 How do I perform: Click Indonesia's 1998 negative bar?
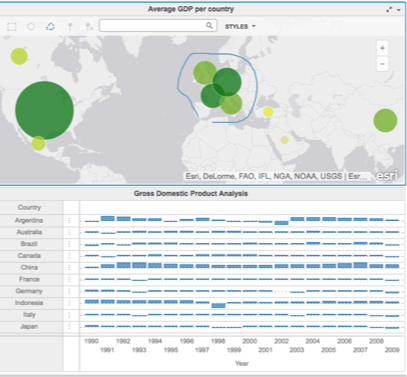(x=218, y=305)
